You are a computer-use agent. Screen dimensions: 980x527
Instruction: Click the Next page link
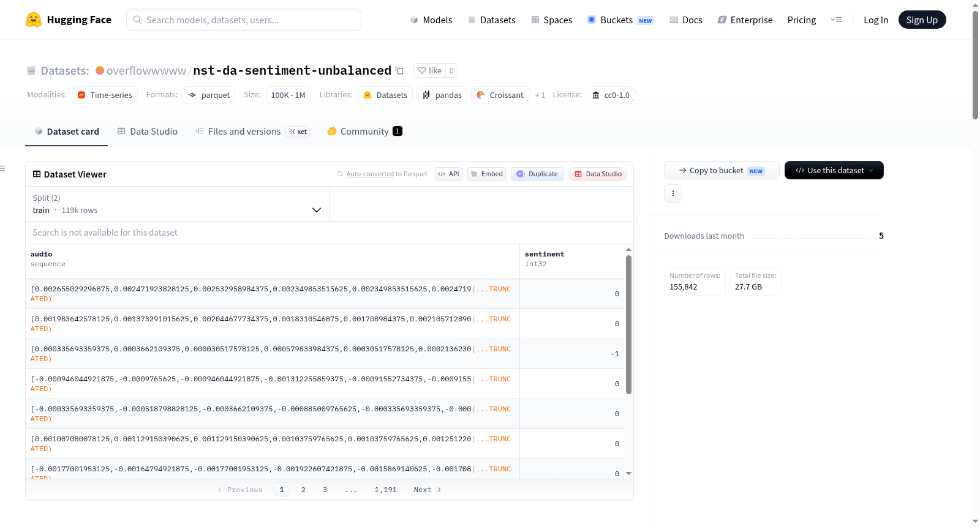coord(427,490)
